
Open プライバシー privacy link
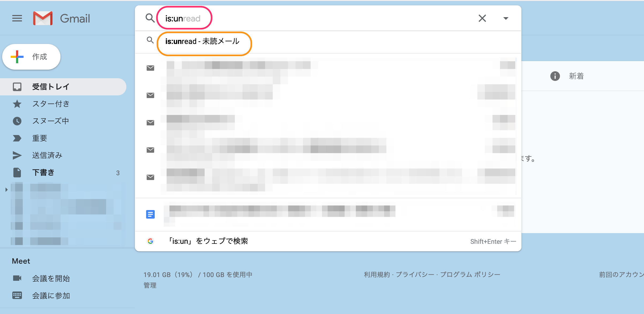[x=415, y=275]
